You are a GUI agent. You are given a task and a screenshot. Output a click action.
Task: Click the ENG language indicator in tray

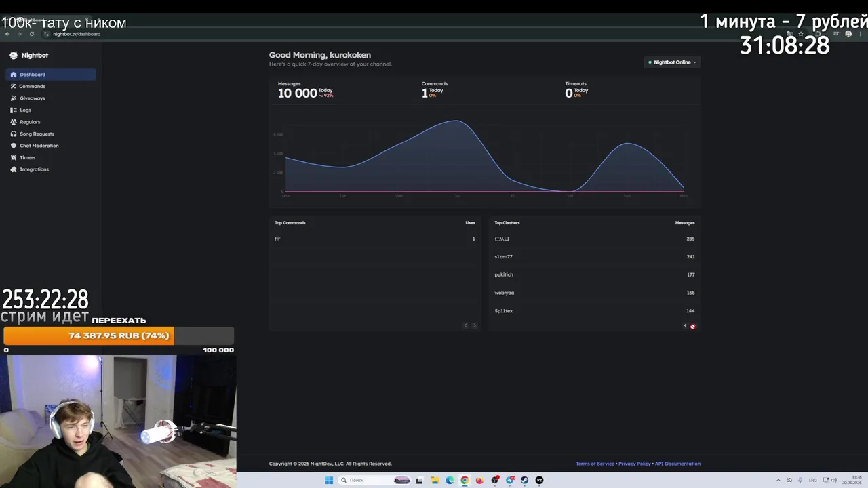(x=812, y=480)
